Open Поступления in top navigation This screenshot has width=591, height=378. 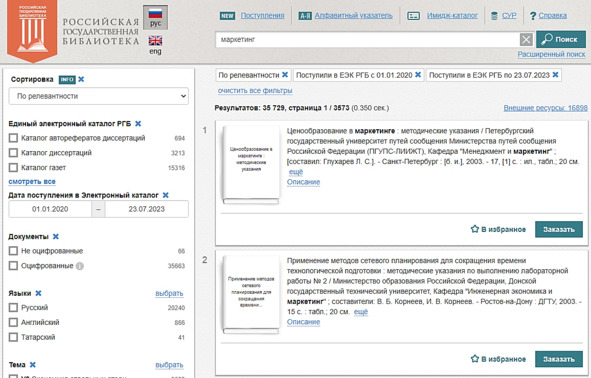coord(262,15)
